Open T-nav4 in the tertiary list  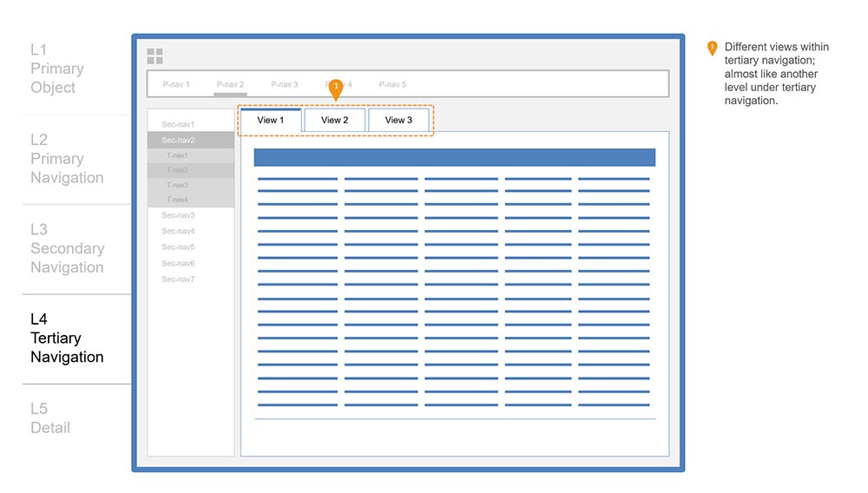tap(177, 200)
